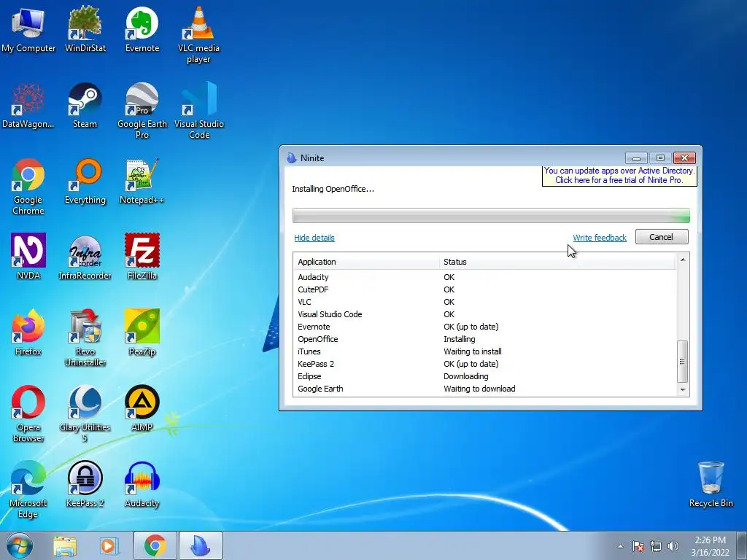Click the 'Downloading' status for Eclipse
The width and height of the screenshot is (747, 560).
[466, 376]
